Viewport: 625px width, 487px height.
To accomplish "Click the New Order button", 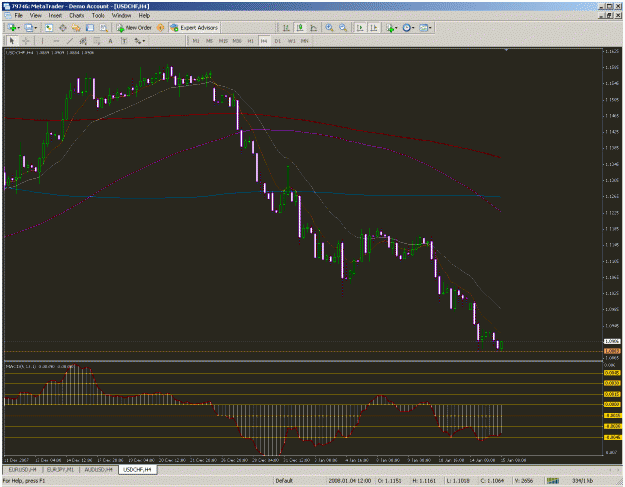I will coord(134,27).
